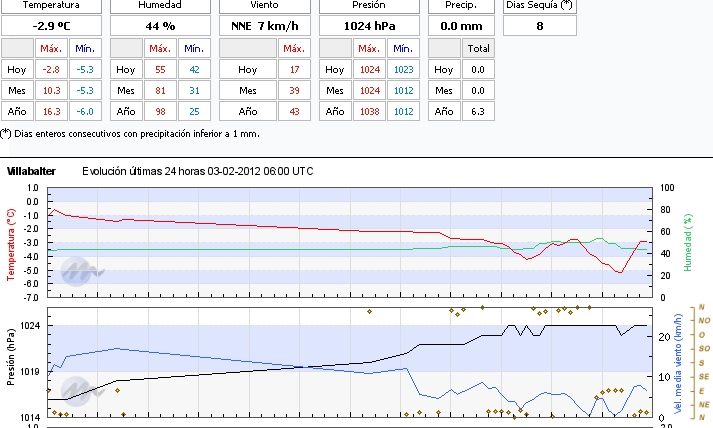
Task: Click the dry days footnote text
Action: (130, 133)
